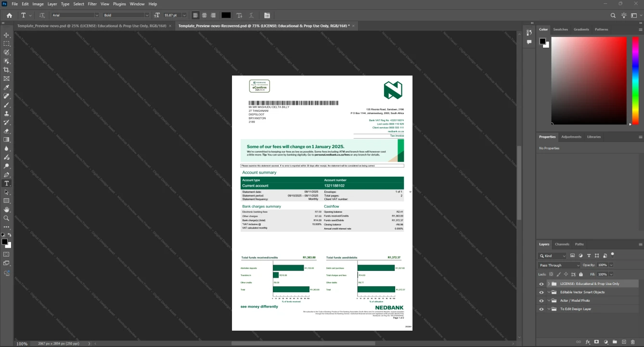Toggle Lock all layer attributes
The image size is (644, 347).
(580, 274)
